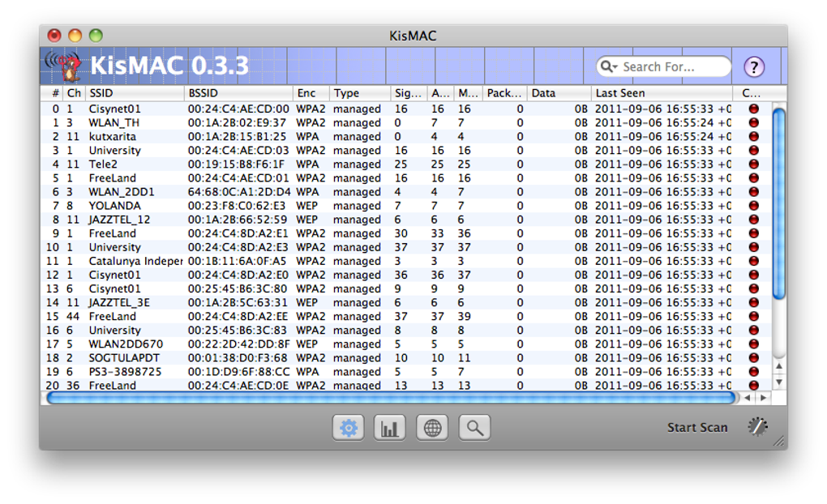This screenshot has height=504, width=827.
Task: Click BSSID 00:25:45:B6:3C:80
Action: (x=238, y=289)
